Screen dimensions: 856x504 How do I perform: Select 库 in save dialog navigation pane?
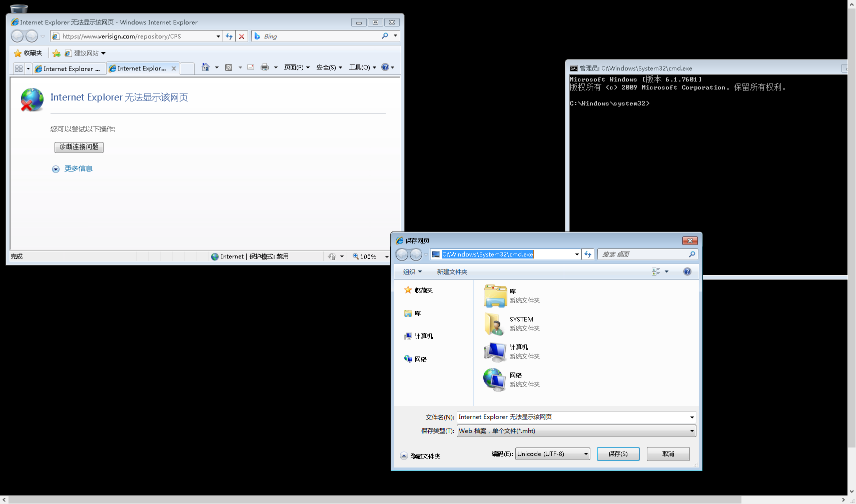click(x=413, y=313)
